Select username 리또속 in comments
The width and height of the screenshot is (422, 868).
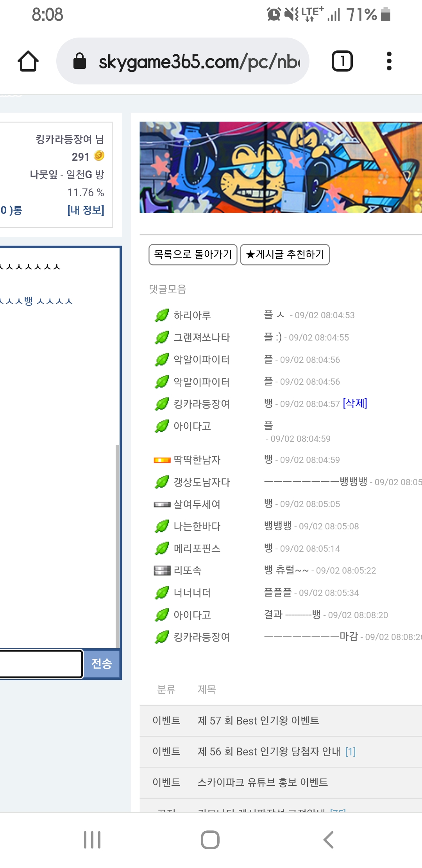pyautogui.click(x=188, y=570)
